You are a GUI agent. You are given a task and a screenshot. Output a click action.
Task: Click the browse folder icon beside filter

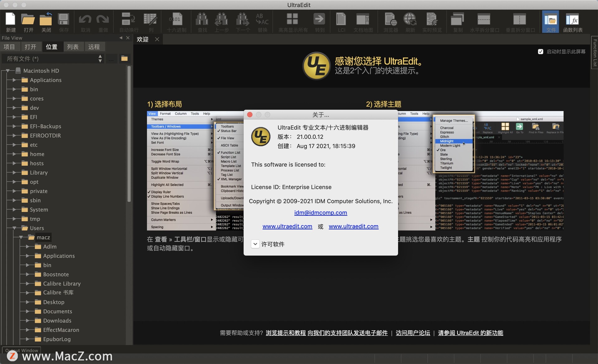pos(124,58)
